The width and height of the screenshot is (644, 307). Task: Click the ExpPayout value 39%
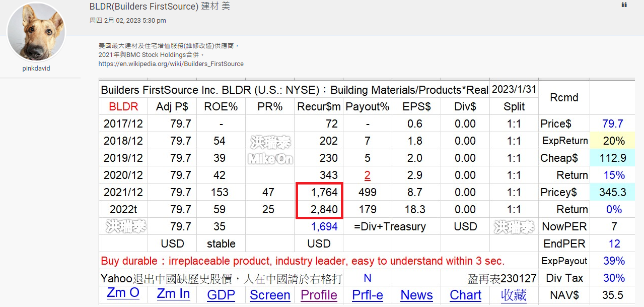(614, 261)
